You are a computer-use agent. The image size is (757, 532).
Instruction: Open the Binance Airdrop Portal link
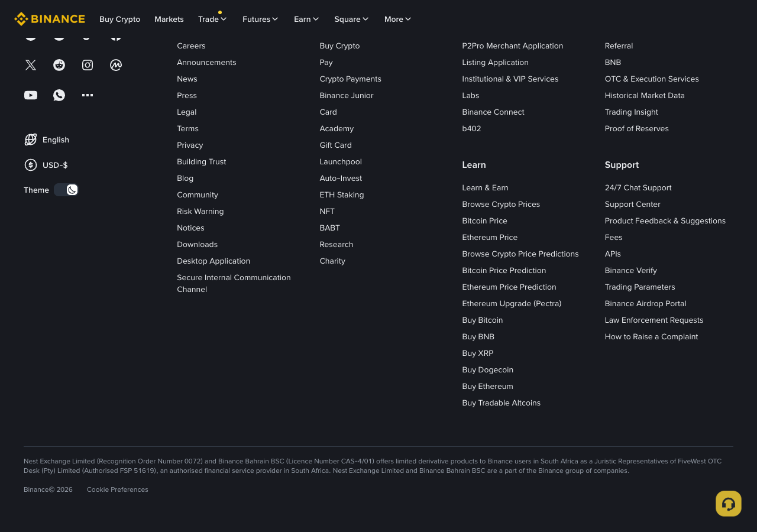click(x=646, y=303)
